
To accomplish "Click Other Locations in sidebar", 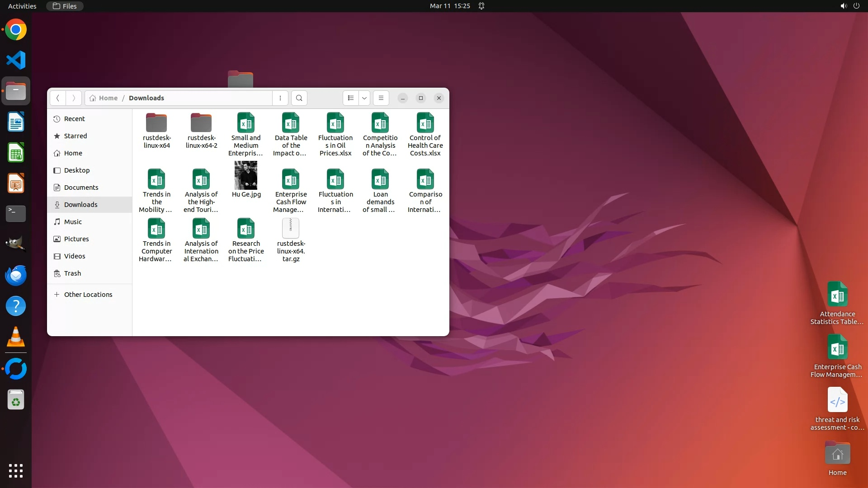I will pyautogui.click(x=88, y=295).
